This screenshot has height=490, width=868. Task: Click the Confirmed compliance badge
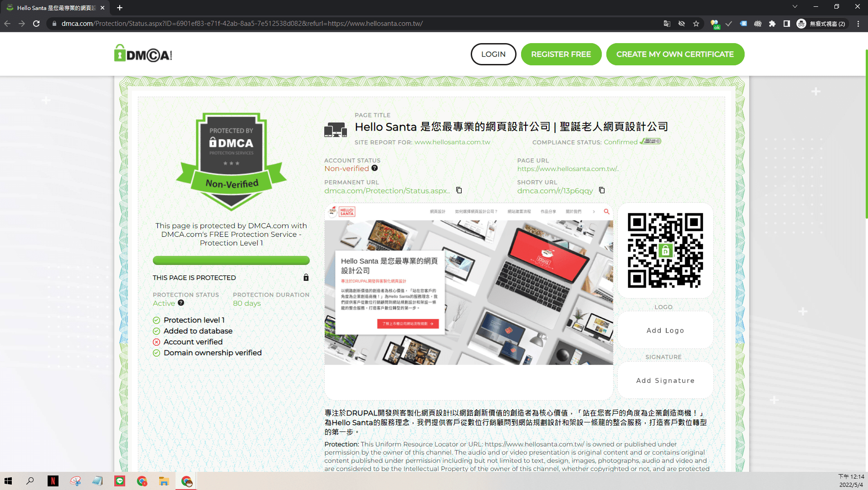(650, 142)
